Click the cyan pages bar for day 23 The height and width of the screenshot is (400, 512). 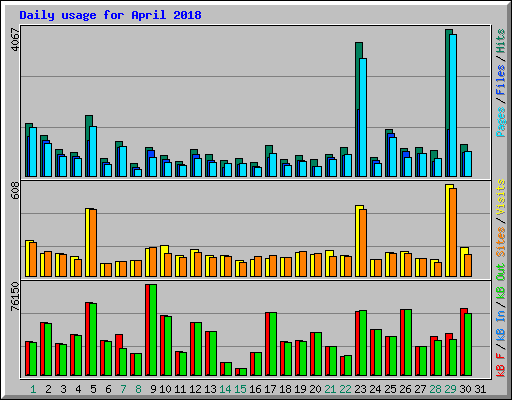click(x=363, y=117)
